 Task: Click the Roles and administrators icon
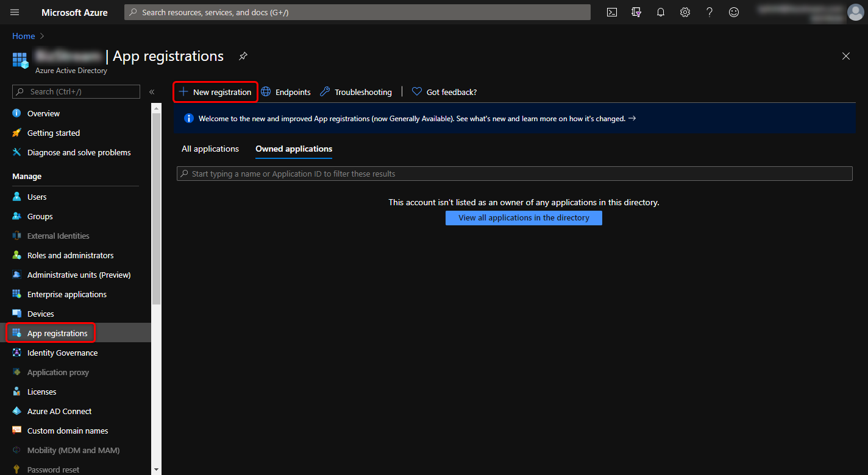[x=16, y=255]
